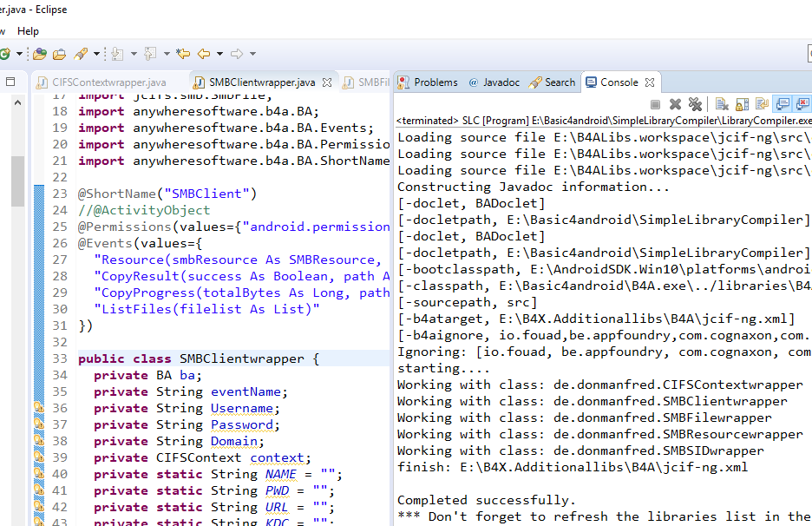This screenshot has width=812, height=526.
Task: Click the Back navigation arrow
Action: point(204,54)
